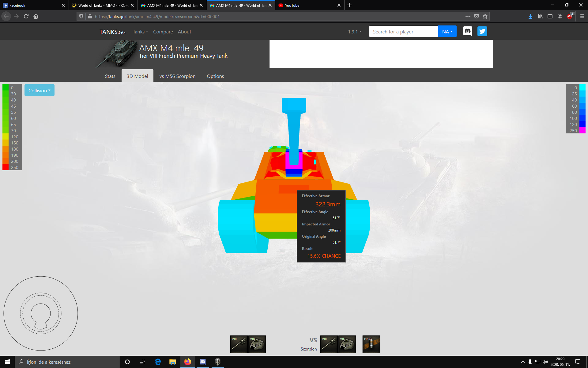Open the Twitter link icon
Screen dimensions: 588x368
[x=482, y=31]
